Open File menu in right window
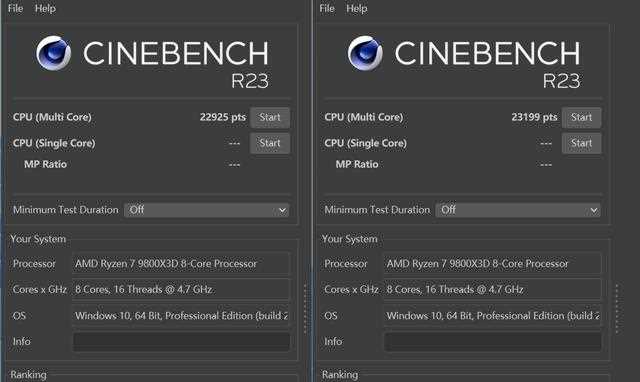Image resolution: width=640 pixels, height=382 pixels. (327, 9)
